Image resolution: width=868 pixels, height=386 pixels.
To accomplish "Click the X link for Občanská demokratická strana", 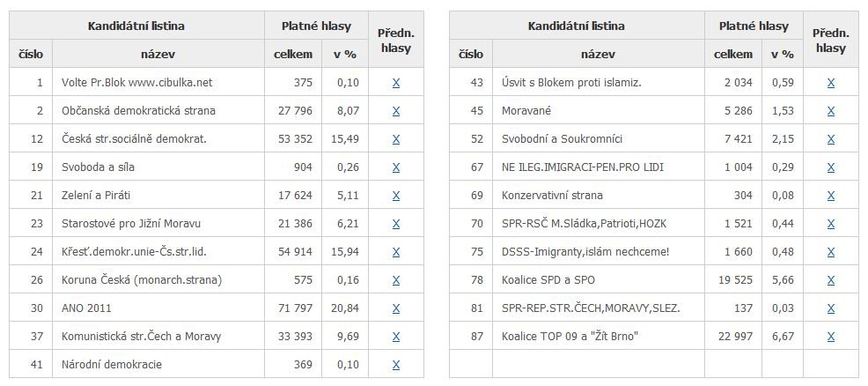I will tap(396, 111).
